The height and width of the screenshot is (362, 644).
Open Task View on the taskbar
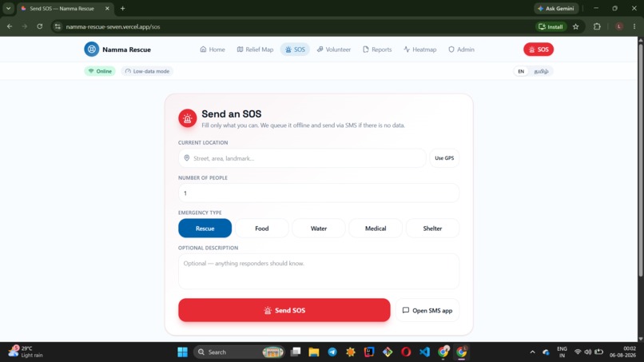click(296, 352)
